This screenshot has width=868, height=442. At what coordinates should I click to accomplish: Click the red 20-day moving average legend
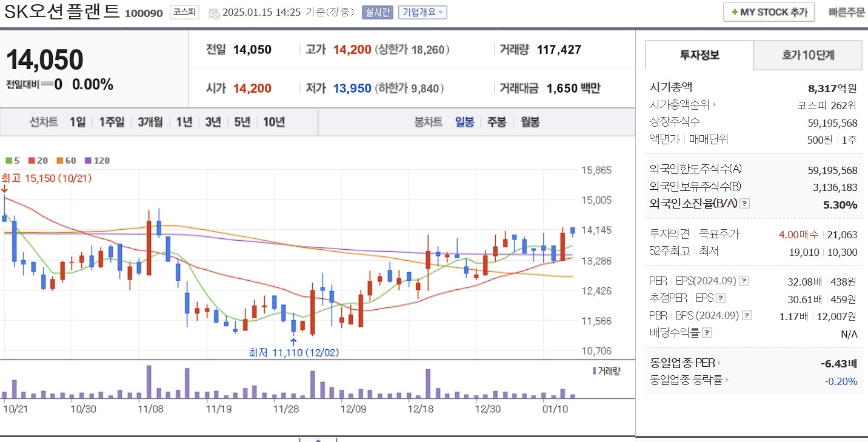pyautogui.click(x=38, y=161)
